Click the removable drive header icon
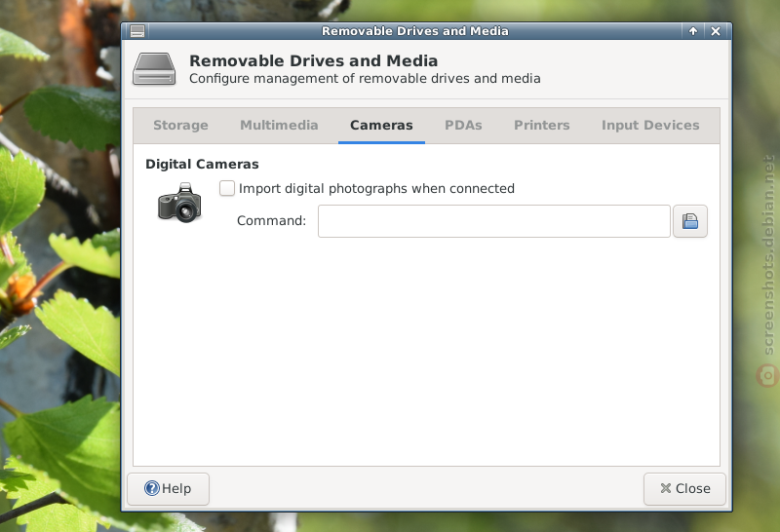Viewport: 780px width, 532px height. tap(154, 69)
